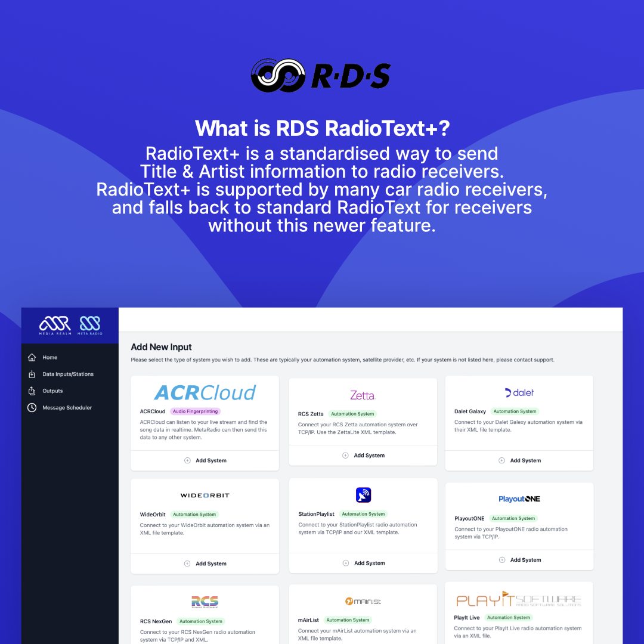
Task: Click the Outputs upload icon
Action: 32,391
